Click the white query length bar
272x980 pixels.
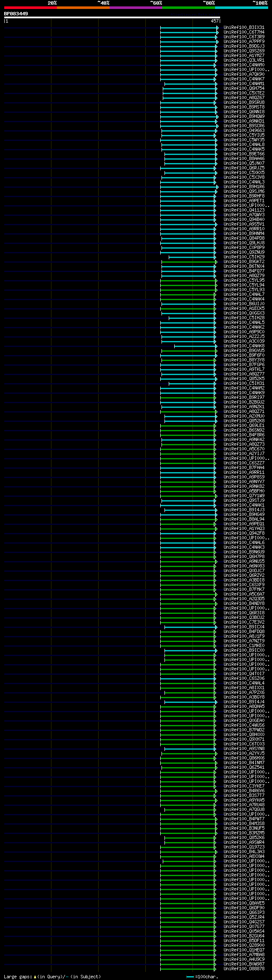(112, 18)
